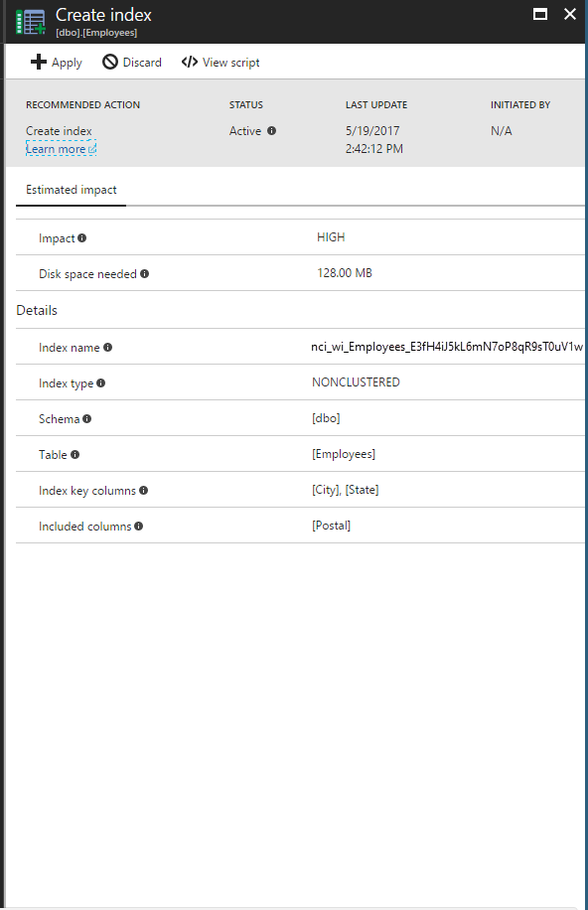588x910 pixels.
Task: Click info icon beside Table
Action: point(74,454)
